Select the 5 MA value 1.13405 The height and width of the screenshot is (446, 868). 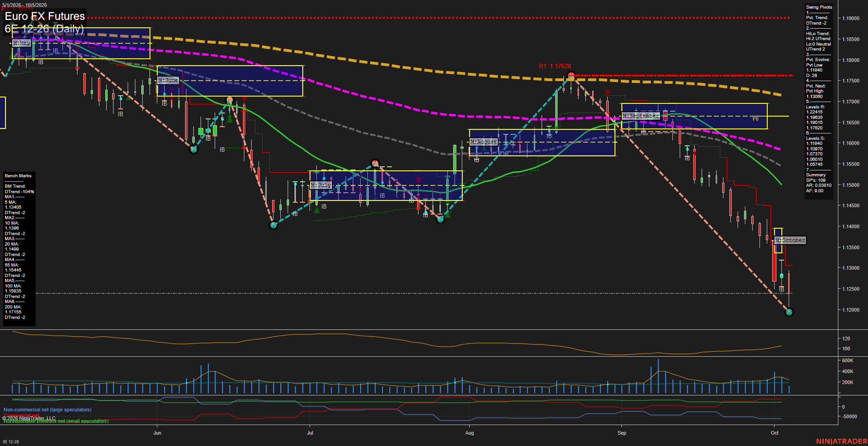13,207
